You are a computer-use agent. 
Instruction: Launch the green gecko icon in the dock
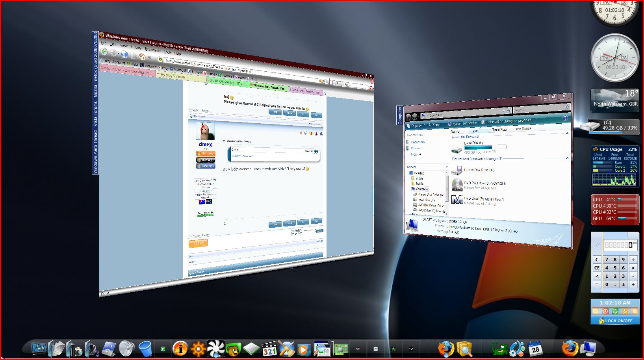click(499, 349)
